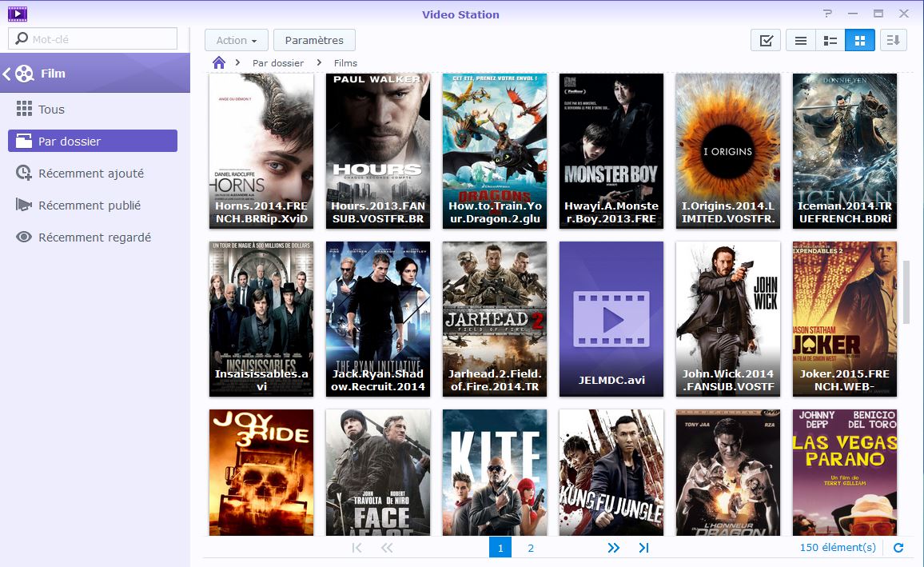924x567 pixels.
Task: Go to next page arrows
Action: pos(613,548)
